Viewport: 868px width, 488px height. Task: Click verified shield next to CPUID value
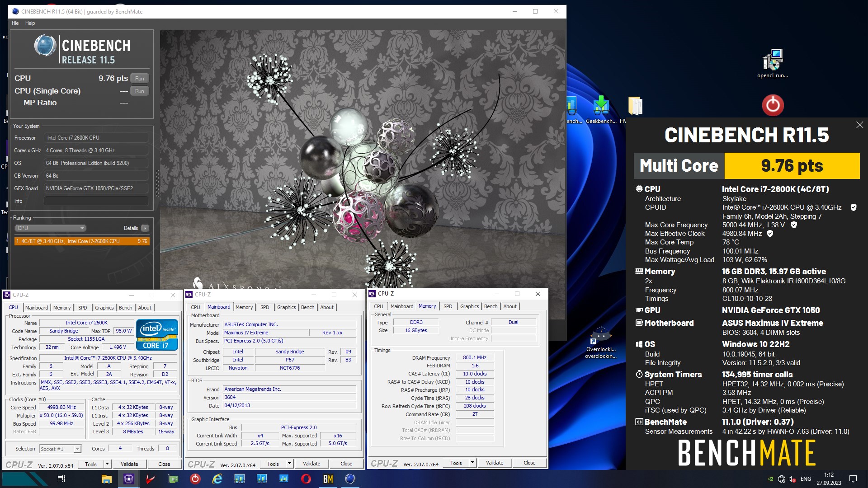point(854,207)
